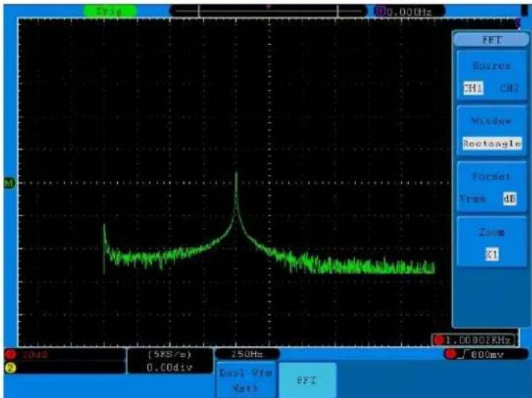Open the Dual Wfm Math menu
The image size is (532, 398).
click(245, 380)
